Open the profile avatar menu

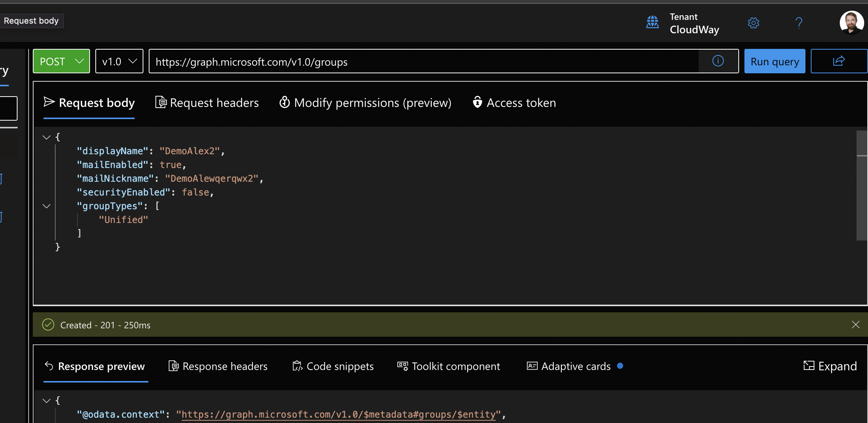pyautogui.click(x=852, y=23)
